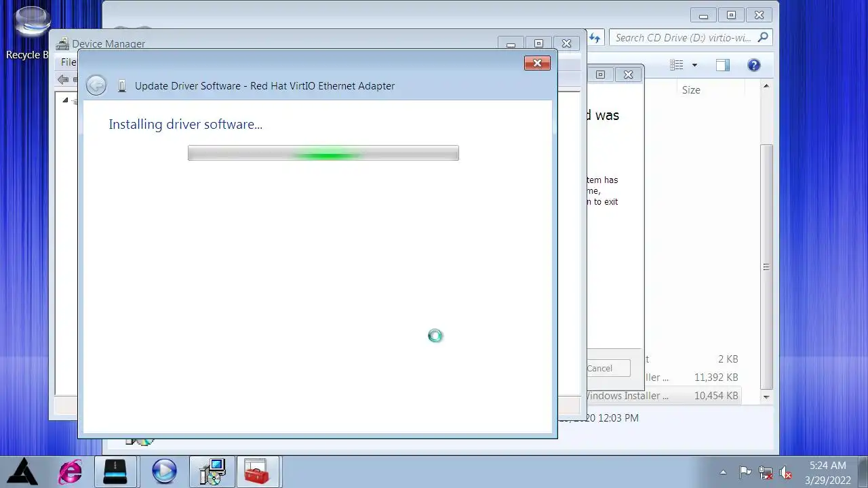Viewport: 868px width, 488px height.
Task: Close the Update Driver Software dialog
Action: (x=537, y=63)
